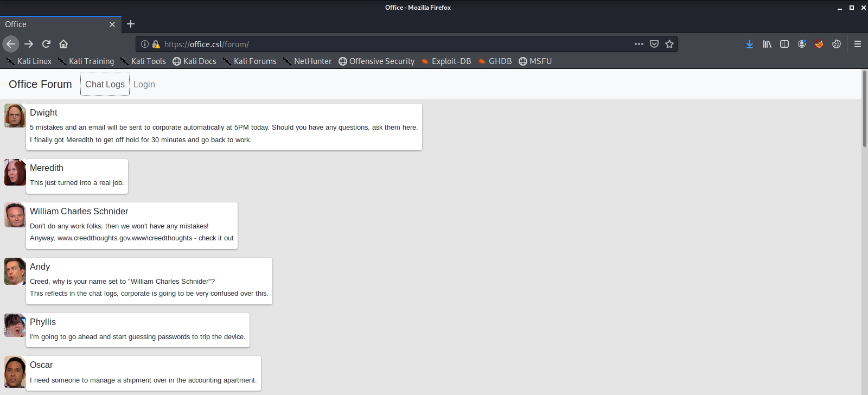Open Kali Docs bookmark

tap(194, 61)
